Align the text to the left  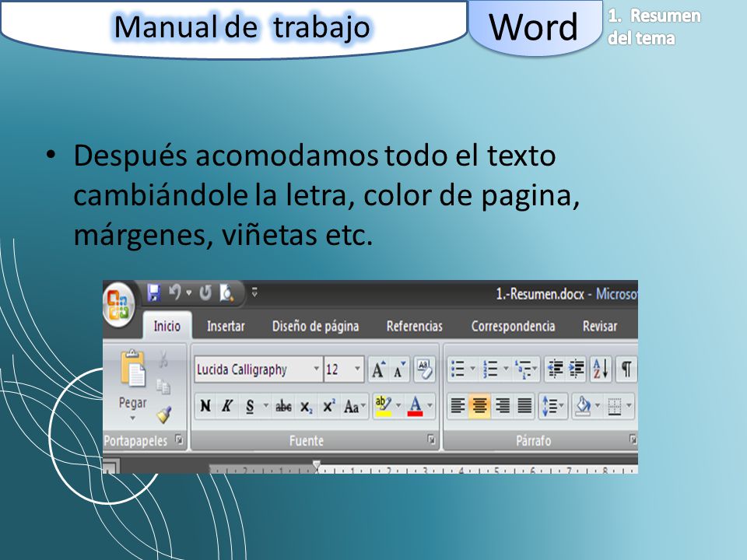pos(458,406)
